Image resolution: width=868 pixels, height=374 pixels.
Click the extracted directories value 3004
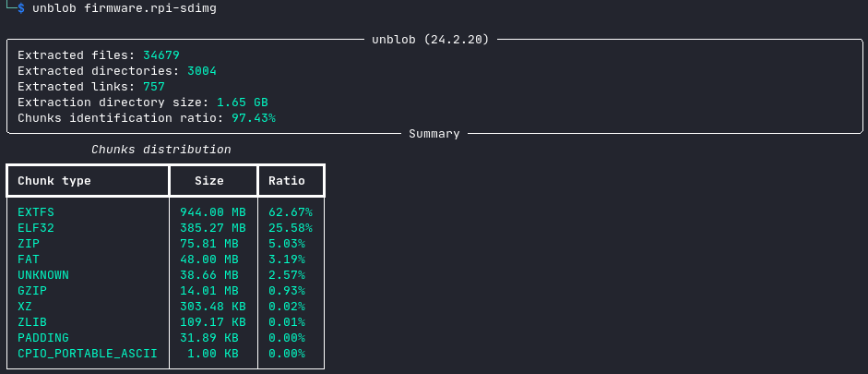[x=201, y=71]
